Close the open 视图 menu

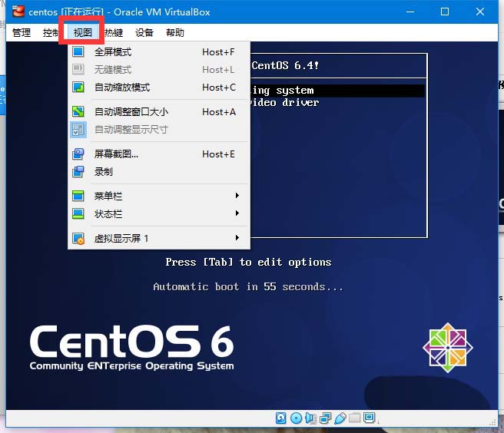pos(83,32)
